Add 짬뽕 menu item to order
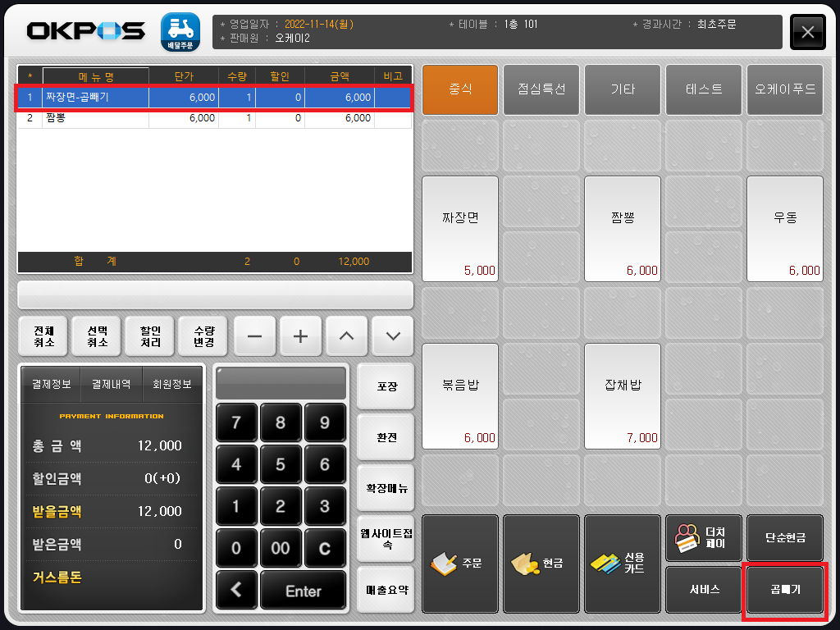 pyautogui.click(x=623, y=227)
